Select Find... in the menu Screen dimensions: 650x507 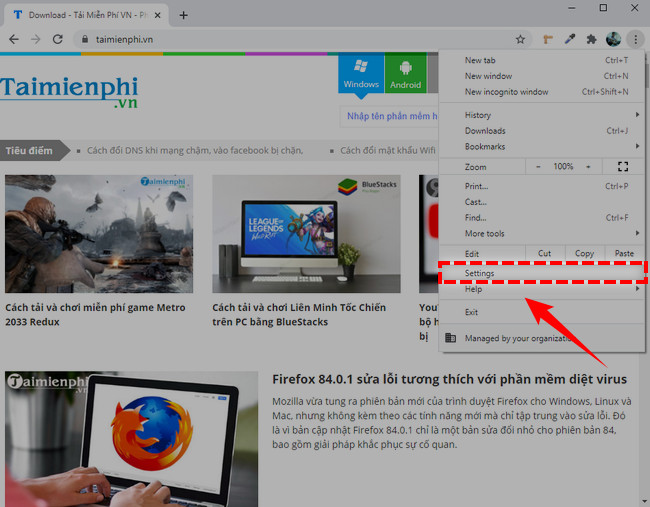pyautogui.click(x=542, y=218)
